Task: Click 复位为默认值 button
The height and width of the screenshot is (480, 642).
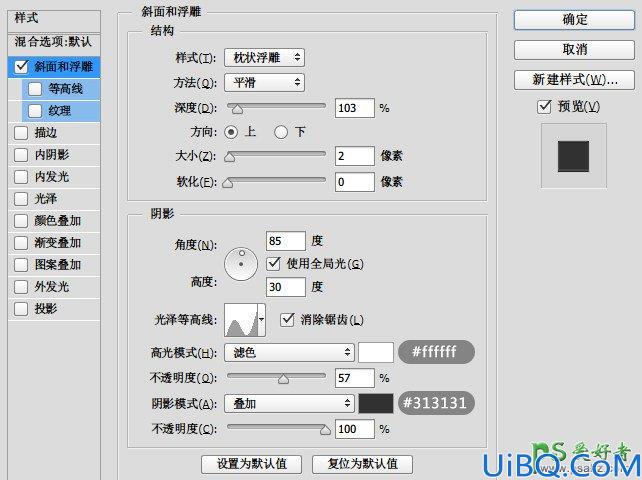Action: (x=362, y=464)
